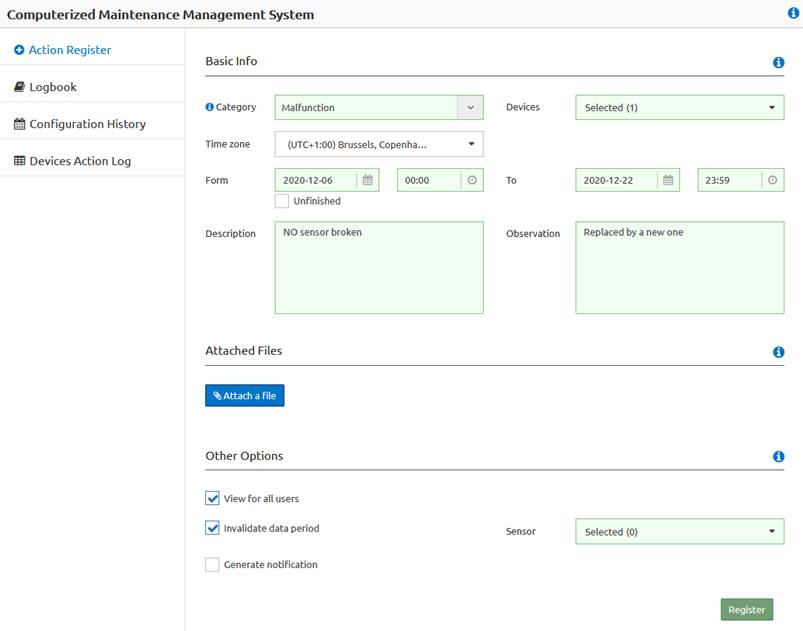Open the Time zone dropdown
Image resolution: width=803 pixels, height=631 pixels.
pyautogui.click(x=379, y=144)
